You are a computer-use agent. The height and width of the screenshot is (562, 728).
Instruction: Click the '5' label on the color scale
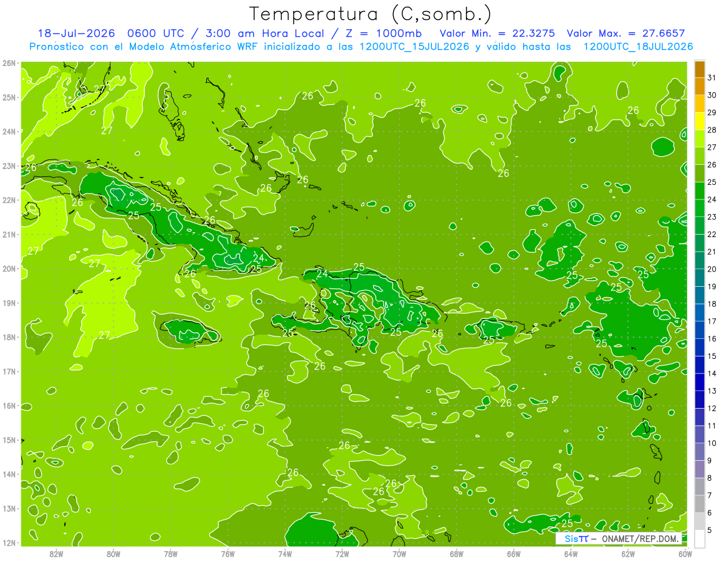[709, 530]
